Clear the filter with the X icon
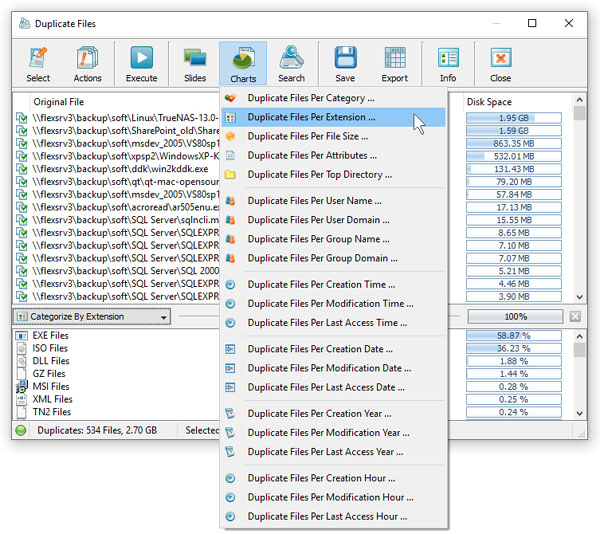 pyautogui.click(x=575, y=317)
